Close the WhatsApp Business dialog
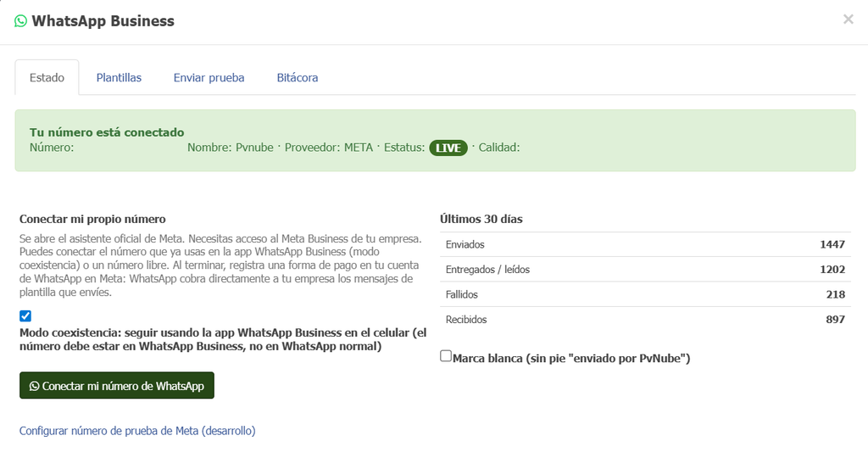 tap(848, 20)
